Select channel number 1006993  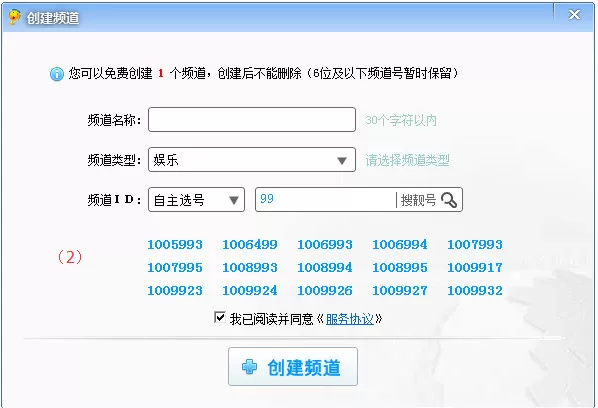tap(325, 244)
